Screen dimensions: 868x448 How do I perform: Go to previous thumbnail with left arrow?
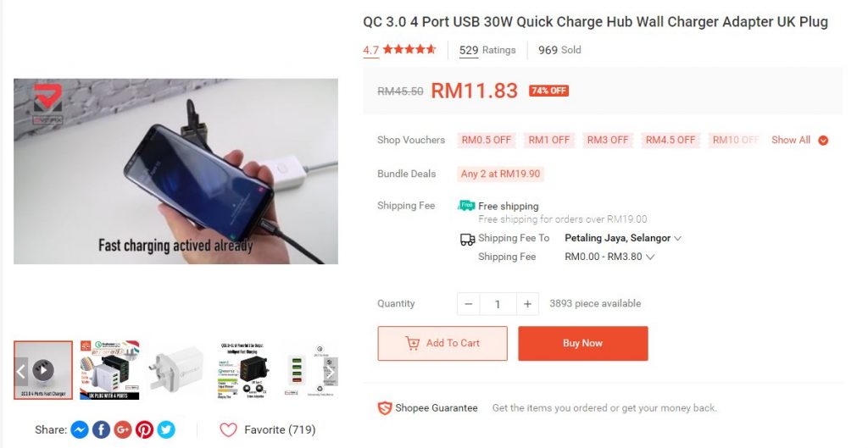click(x=21, y=371)
